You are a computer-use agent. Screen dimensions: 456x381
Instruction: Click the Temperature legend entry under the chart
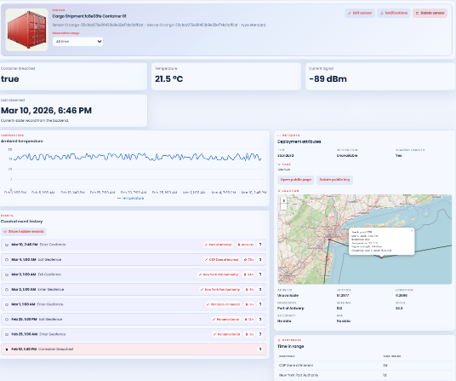click(x=131, y=198)
